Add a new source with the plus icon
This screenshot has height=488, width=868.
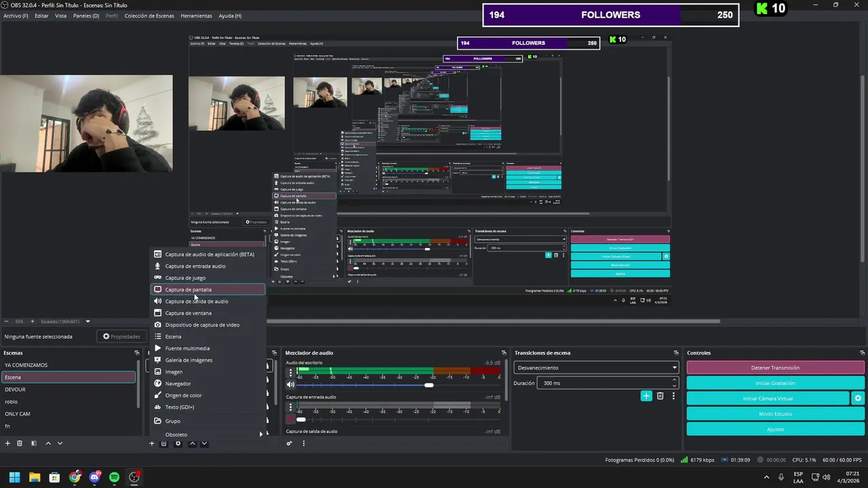click(152, 443)
